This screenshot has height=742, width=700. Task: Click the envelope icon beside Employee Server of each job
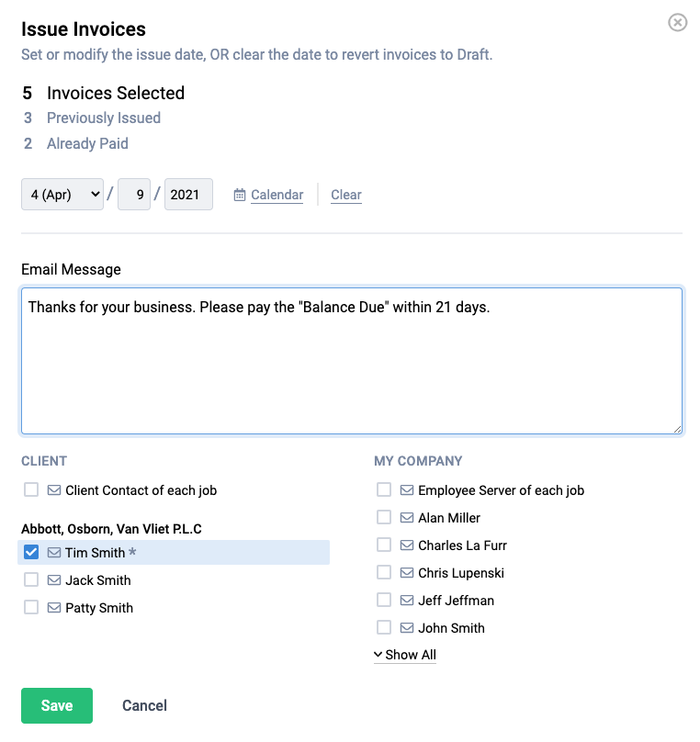click(x=408, y=489)
